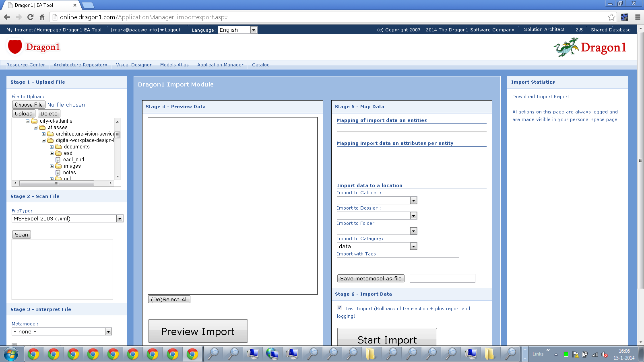Image resolution: width=644 pixels, height=362 pixels.
Task: Click the Upload button
Action: click(x=24, y=113)
